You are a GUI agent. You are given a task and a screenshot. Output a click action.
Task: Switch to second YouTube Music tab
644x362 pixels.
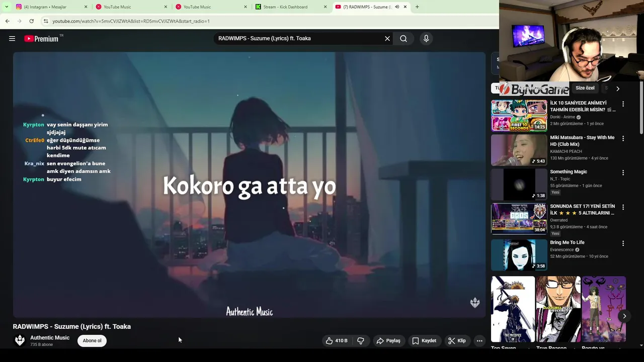[211, 7]
